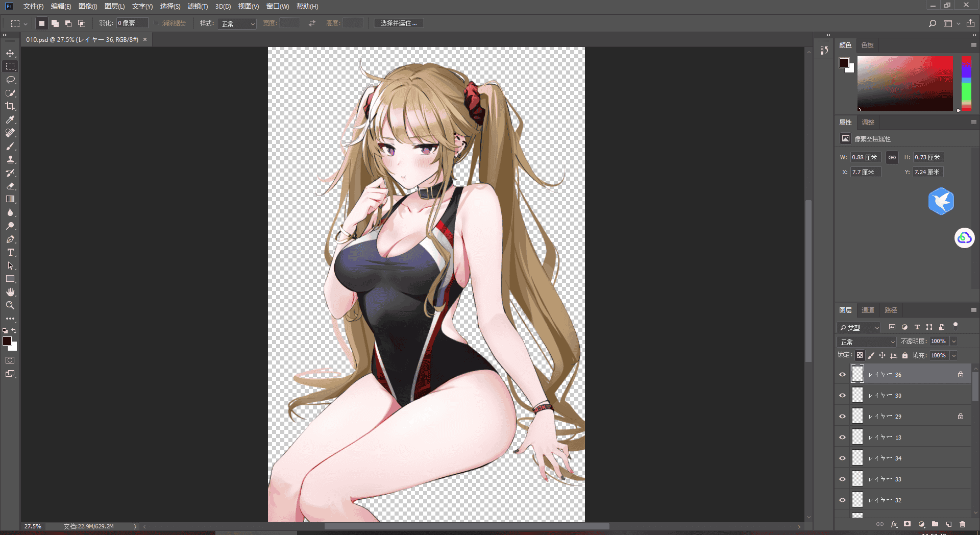Pick a hue on the color spectrum bar
Image resolution: width=980 pixels, height=535 pixels.
pos(966,83)
